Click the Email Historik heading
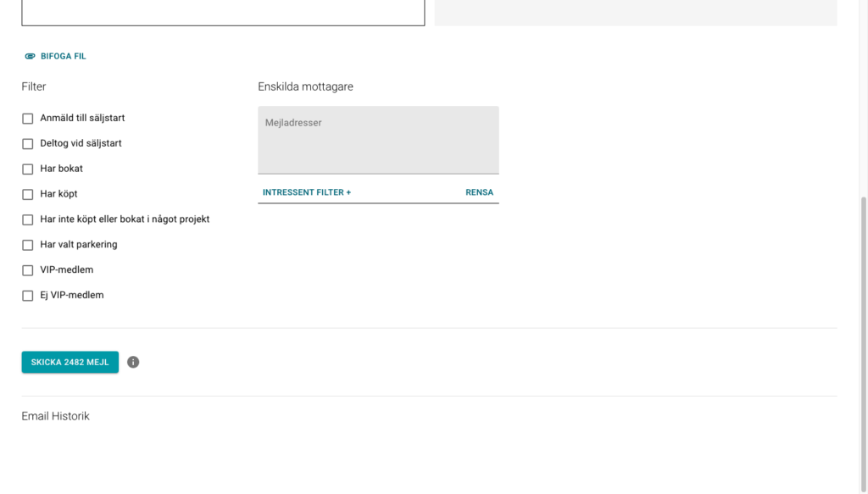 [55, 415]
